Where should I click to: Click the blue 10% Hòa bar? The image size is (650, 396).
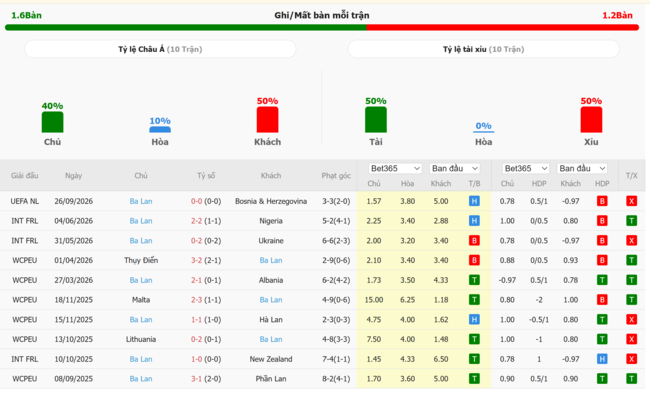160,129
